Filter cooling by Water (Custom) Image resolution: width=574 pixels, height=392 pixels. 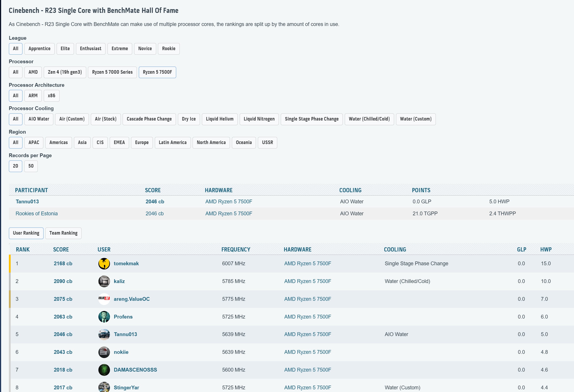coord(416,119)
